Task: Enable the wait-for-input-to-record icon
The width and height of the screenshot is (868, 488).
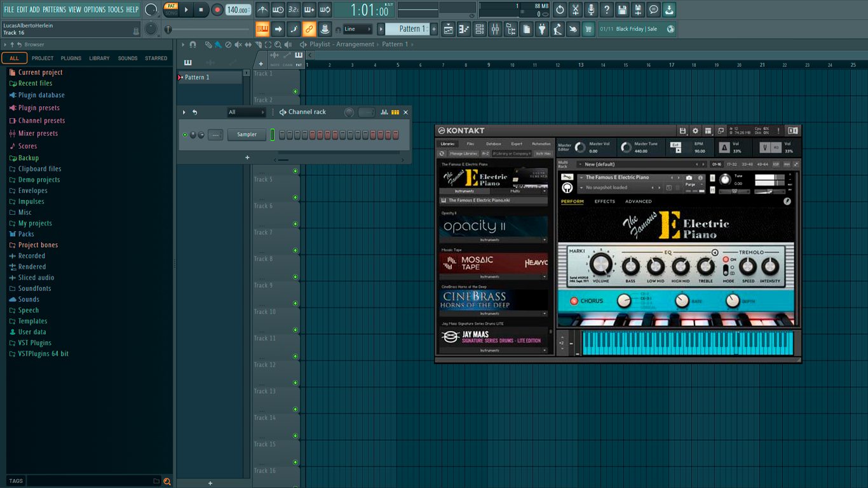Action: pyautogui.click(x=278, y=10)
